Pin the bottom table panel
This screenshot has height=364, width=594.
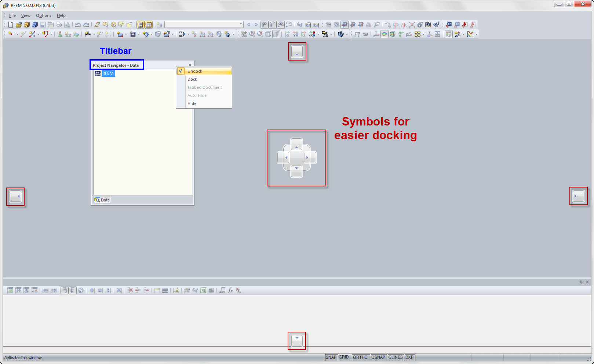pyautogui.click(x=581, y=282)
